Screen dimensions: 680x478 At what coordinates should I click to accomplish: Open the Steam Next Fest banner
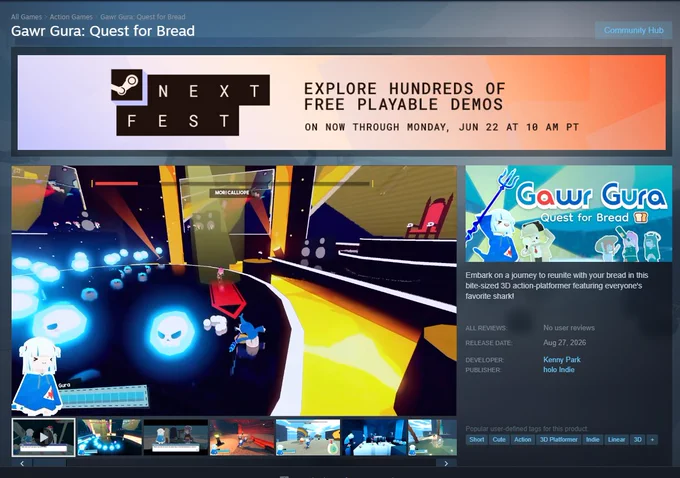coord(342,102)
